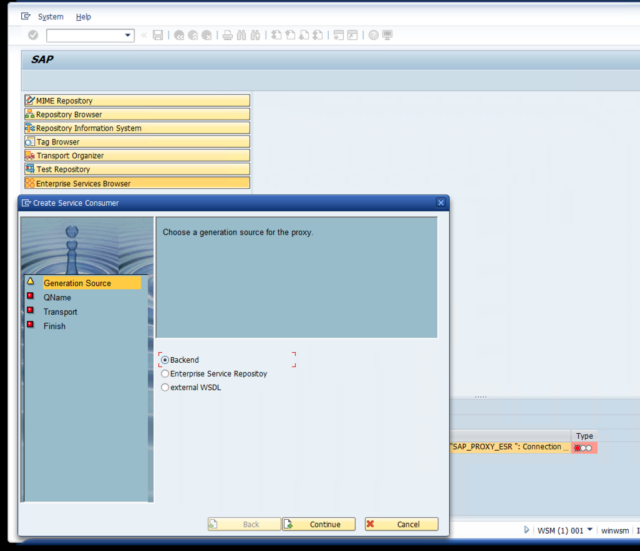Open the MIME Repository
640x551 pixels.
136,101
